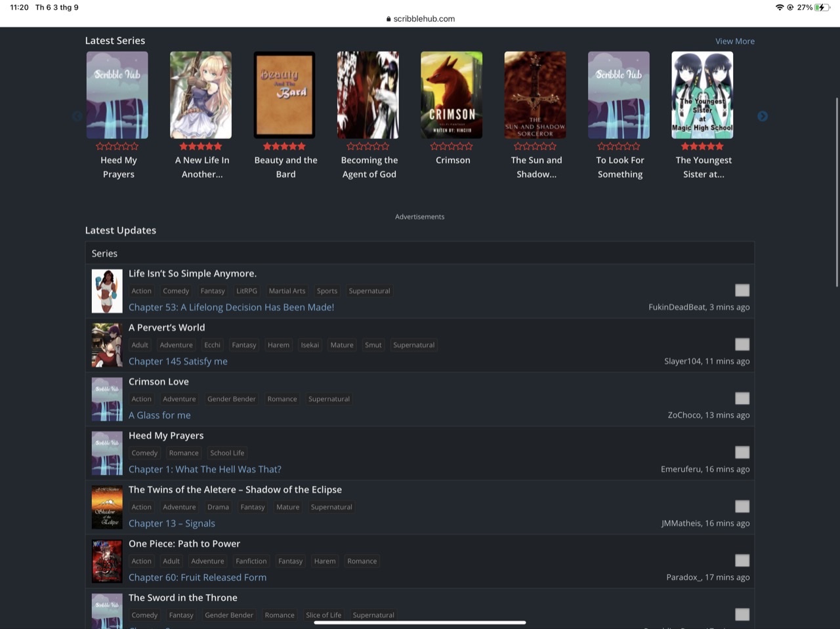Select the Gender Bender tag under Crimson Love
Image resolution: width=840 pixels, height=629 pixels.
(232, 399)
